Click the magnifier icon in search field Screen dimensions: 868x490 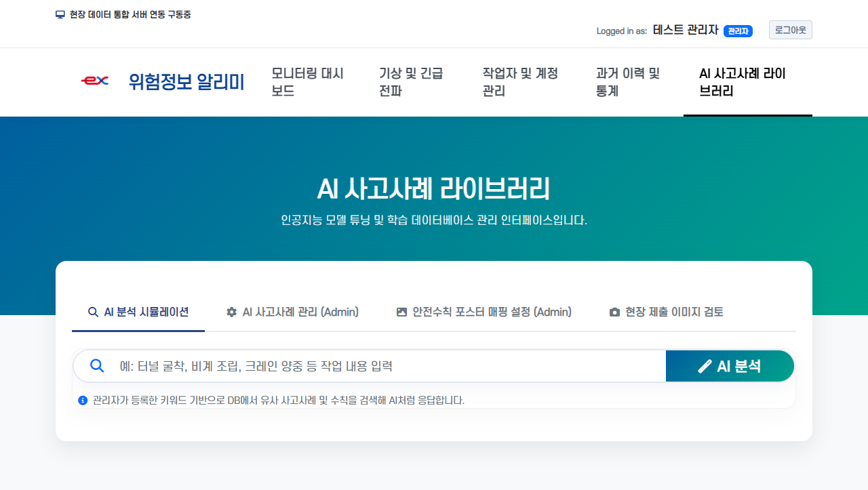(x=97, y=366)
